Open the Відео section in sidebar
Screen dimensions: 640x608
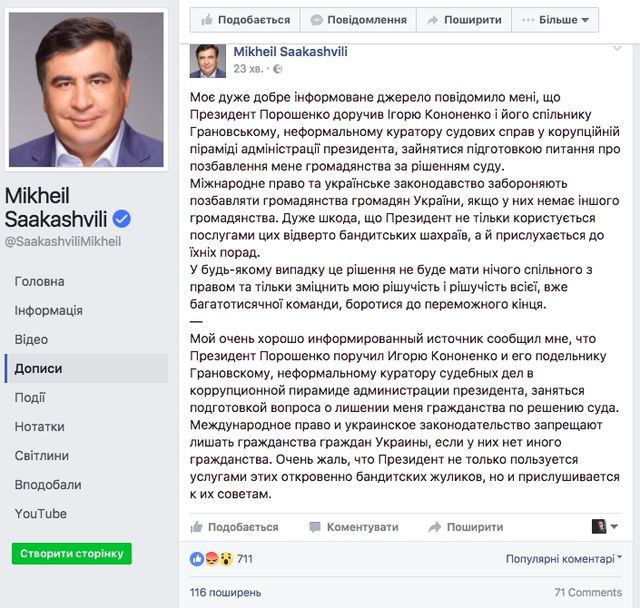pos(31,339)
